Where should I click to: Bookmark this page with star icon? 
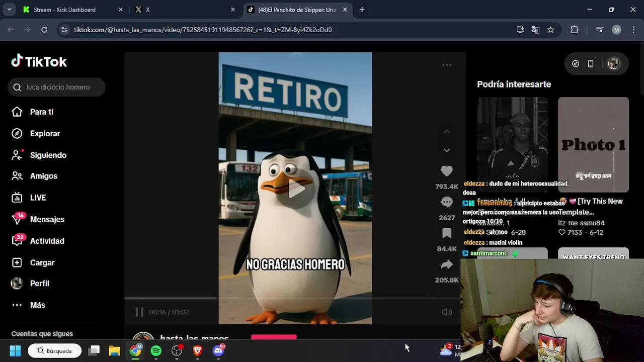[550, 30]
